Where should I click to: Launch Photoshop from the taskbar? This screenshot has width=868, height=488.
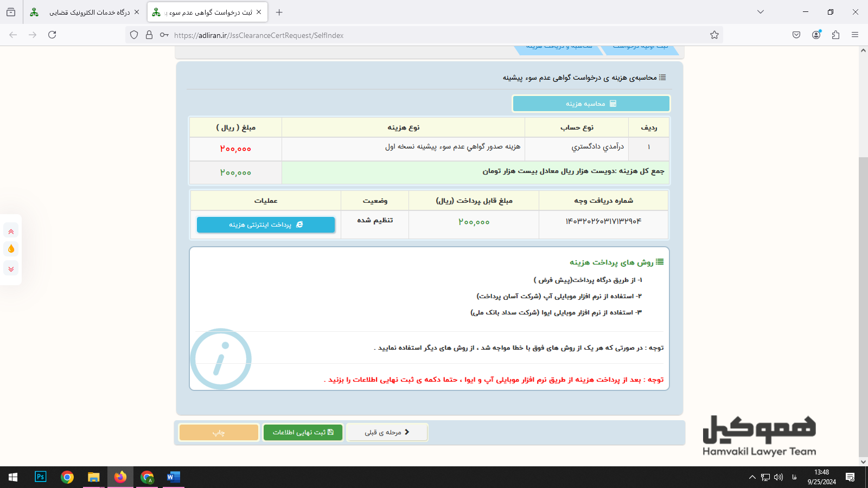[x=41, y=477]
